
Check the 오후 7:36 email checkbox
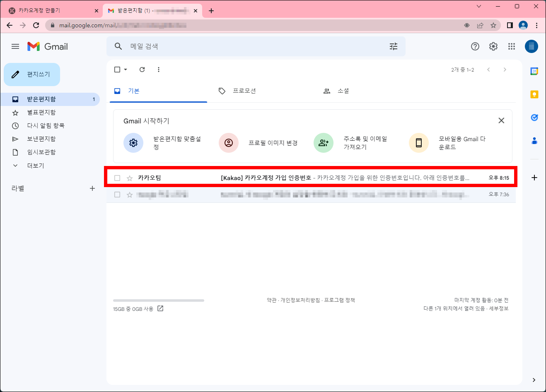(x=117, y=195)
